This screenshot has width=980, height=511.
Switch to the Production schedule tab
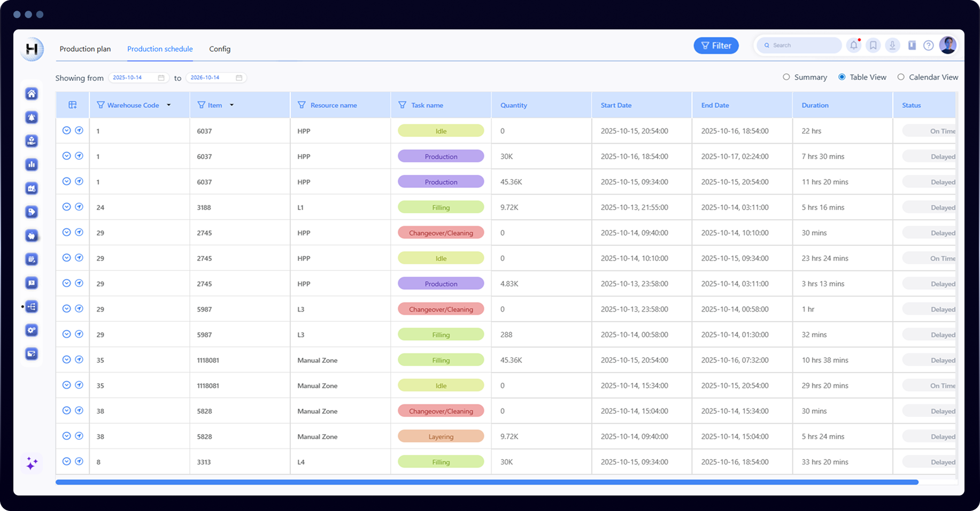tap(160, 49)
